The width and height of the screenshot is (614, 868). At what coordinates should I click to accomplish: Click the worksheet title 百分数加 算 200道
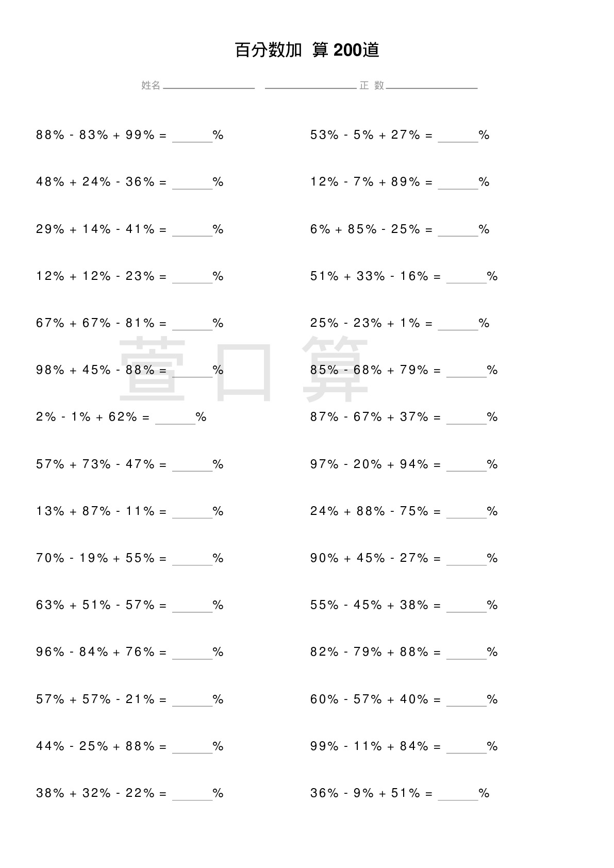pyautogui.click(x=307, y=50)
